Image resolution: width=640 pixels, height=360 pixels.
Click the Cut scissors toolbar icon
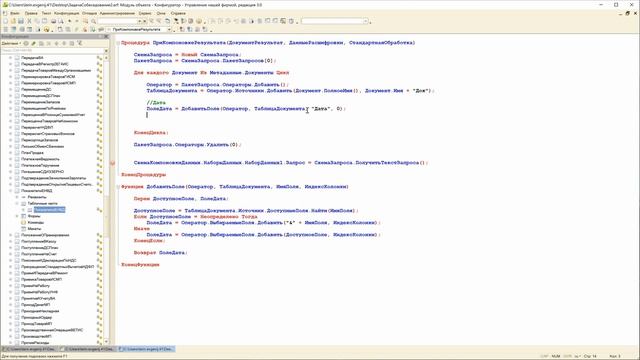tap(29, 21)
